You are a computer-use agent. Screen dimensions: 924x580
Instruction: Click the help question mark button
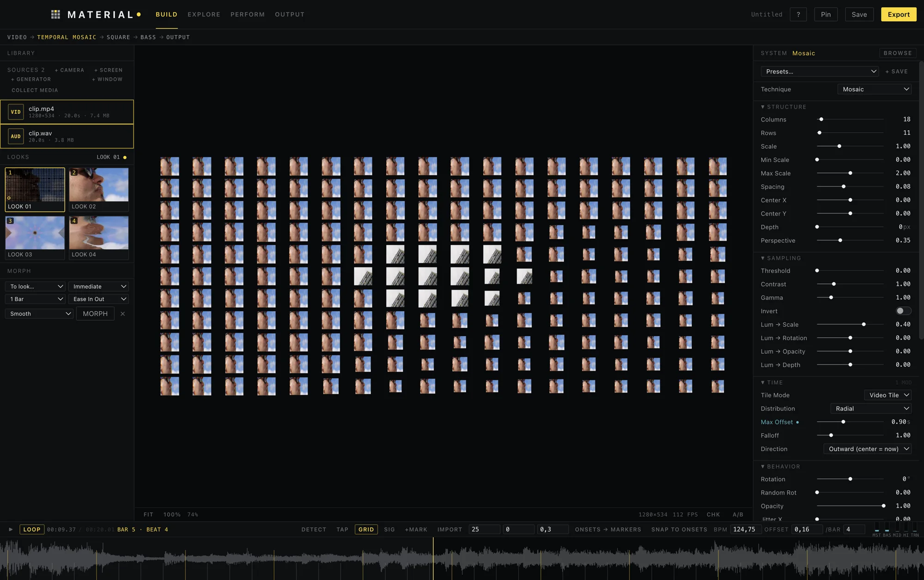point(798,14)
